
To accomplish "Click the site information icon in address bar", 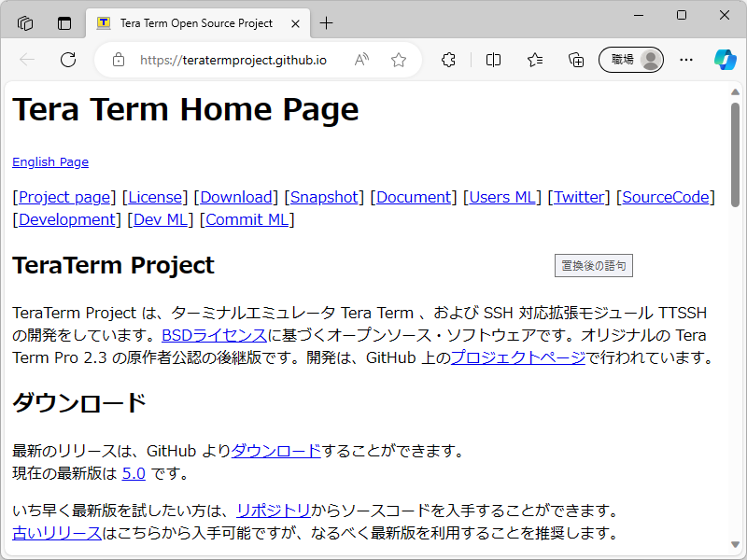I will 118,59.
